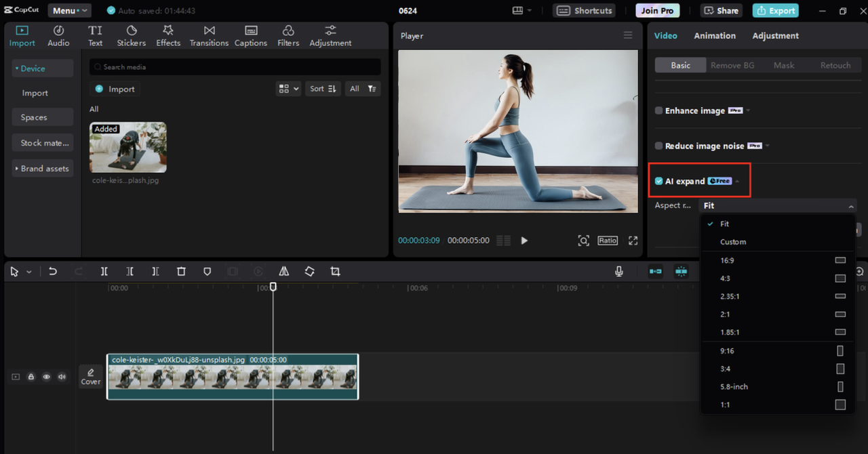
Task: Click the Join Pro button
Action: click(658, 11)
